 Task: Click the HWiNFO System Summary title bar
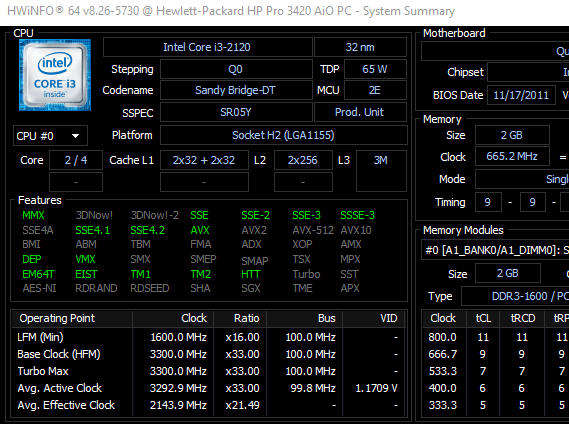(x=284, y=12)
